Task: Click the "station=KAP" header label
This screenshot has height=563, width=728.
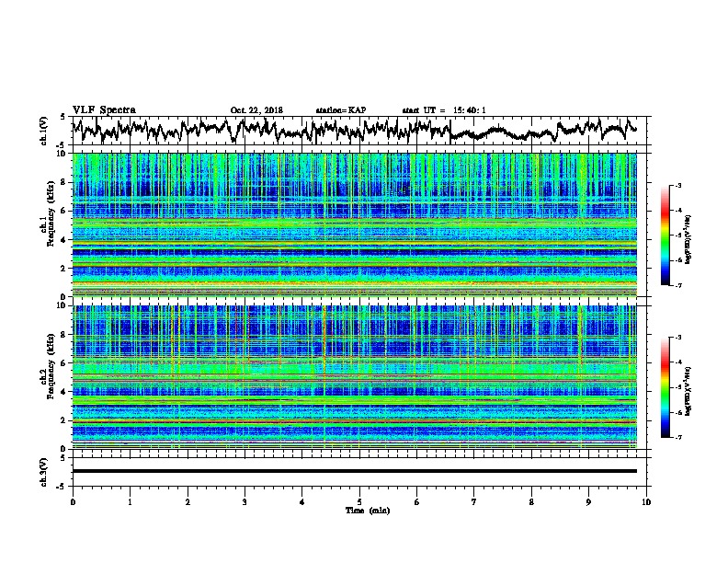Action: click(x=341, y=110)
